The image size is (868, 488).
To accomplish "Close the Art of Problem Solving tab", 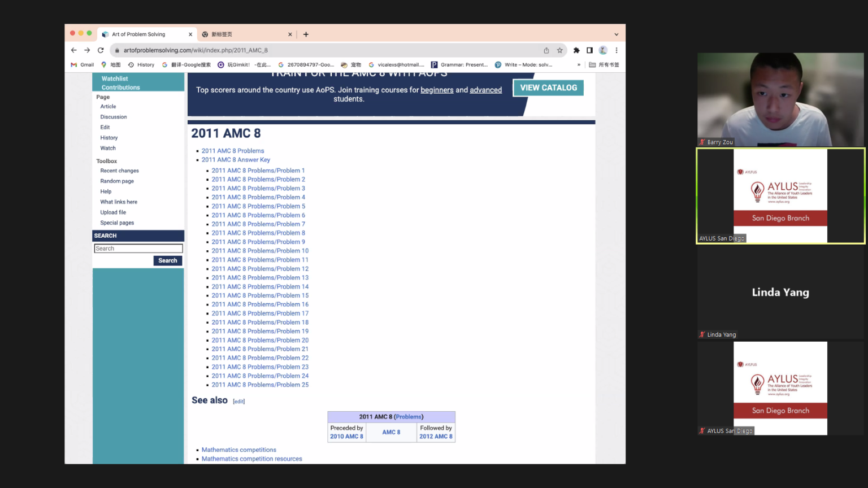I will tap(190, 34).
